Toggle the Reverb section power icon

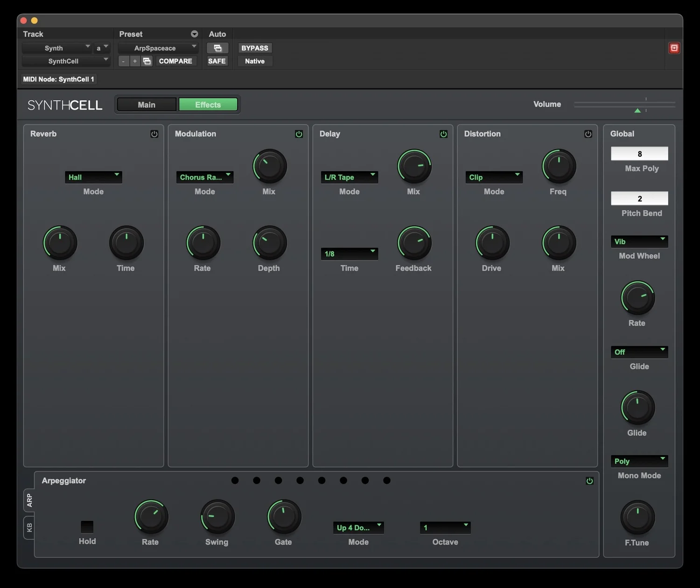154,134
